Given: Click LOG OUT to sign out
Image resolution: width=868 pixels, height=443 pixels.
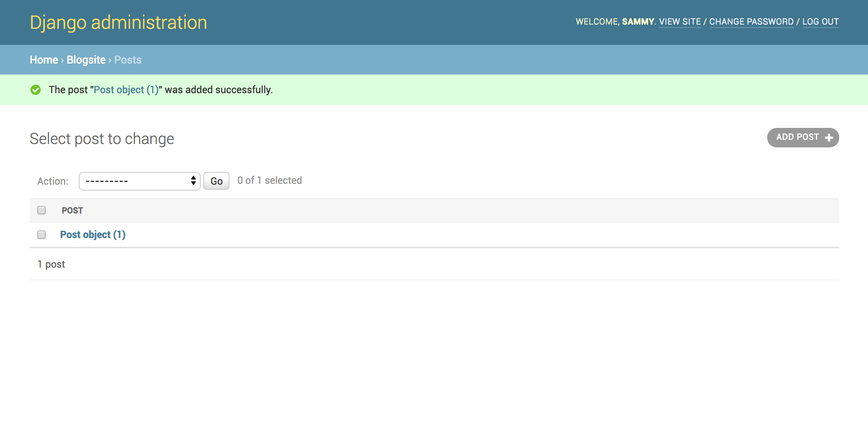Looking at the screenshot, I should click(x=821, y=22).
